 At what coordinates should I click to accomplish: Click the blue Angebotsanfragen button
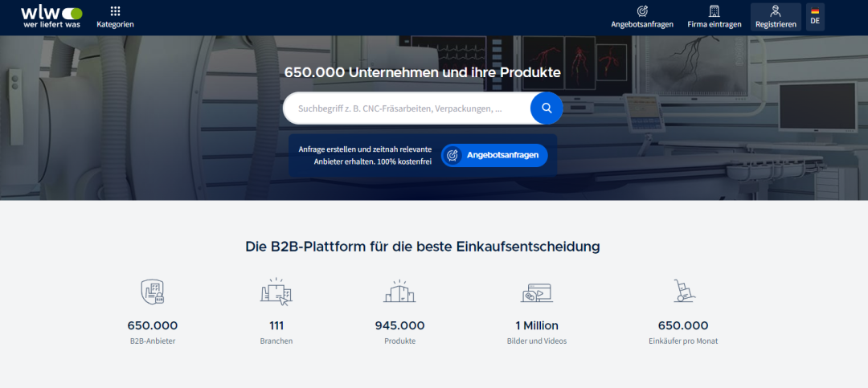coord(494,155)
